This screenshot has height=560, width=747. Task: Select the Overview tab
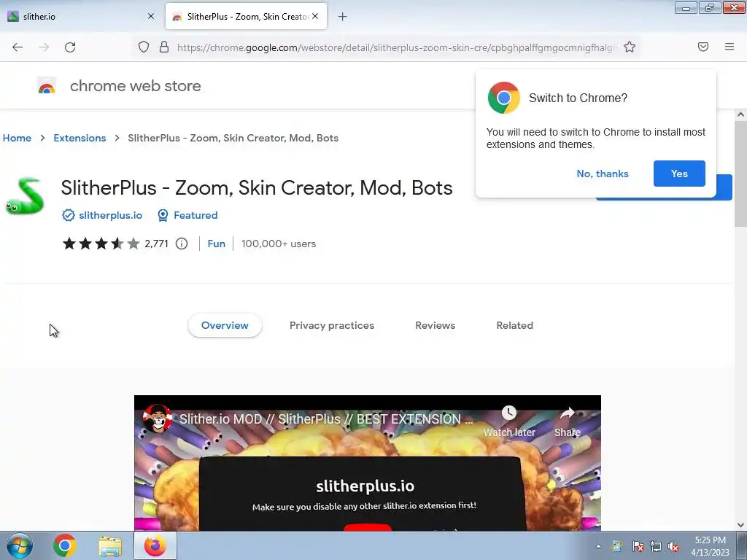coord(225,325)
